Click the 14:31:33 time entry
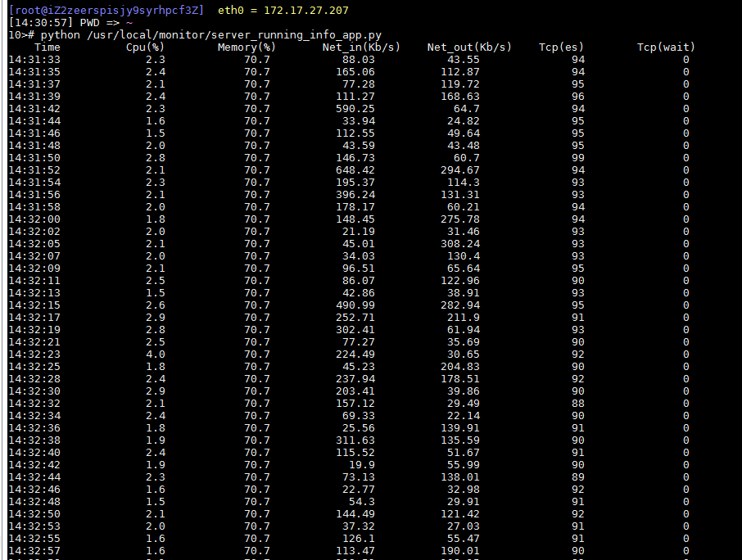742x560 pixels. pos(34,60)
